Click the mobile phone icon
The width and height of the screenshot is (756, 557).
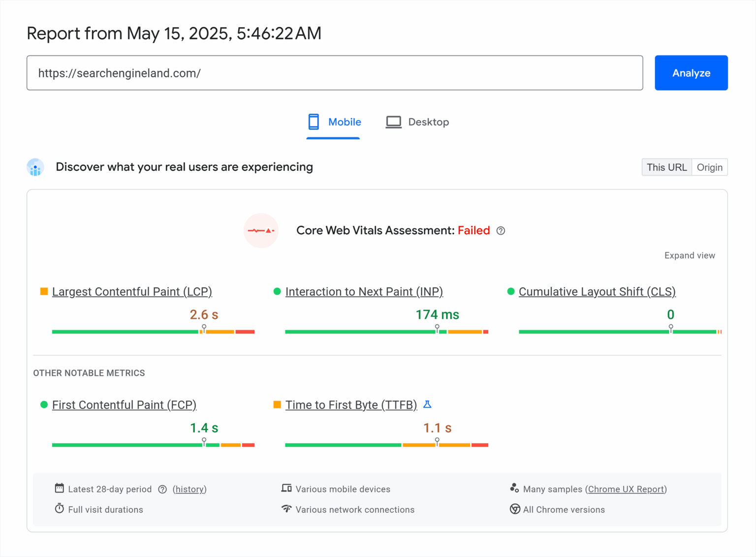(314, 122)
